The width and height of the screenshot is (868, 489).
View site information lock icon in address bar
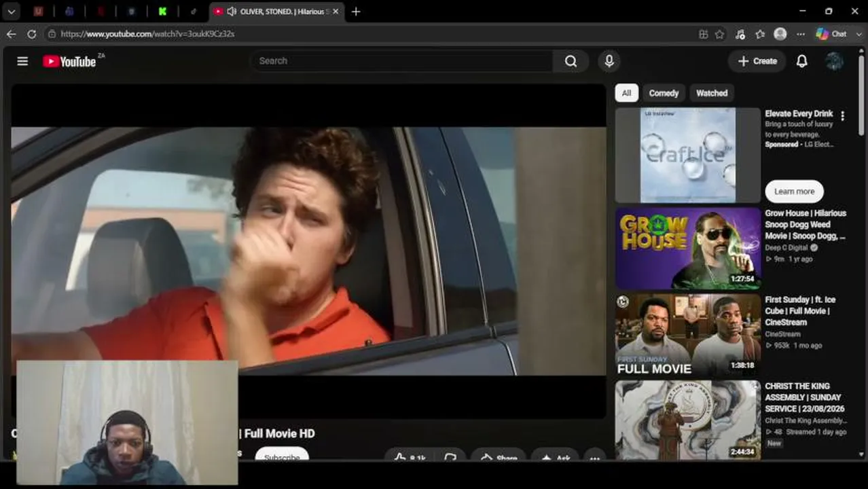click(52, 33)
